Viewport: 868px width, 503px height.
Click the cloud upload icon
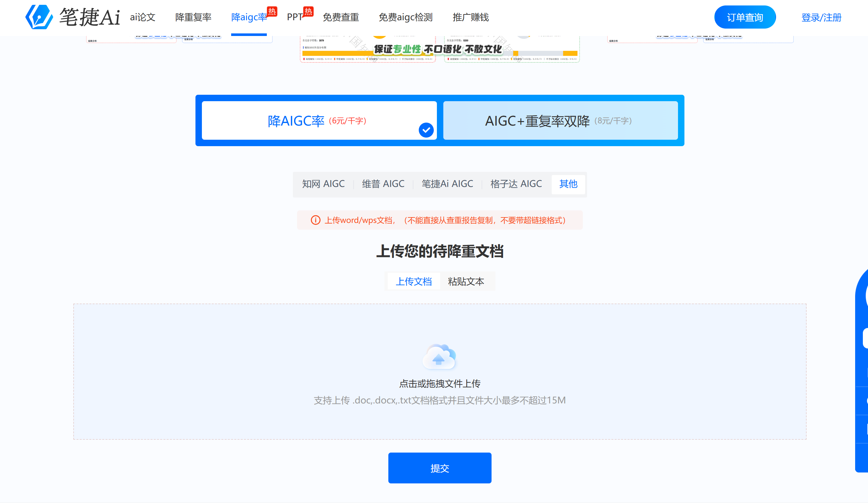click(439, 357)
